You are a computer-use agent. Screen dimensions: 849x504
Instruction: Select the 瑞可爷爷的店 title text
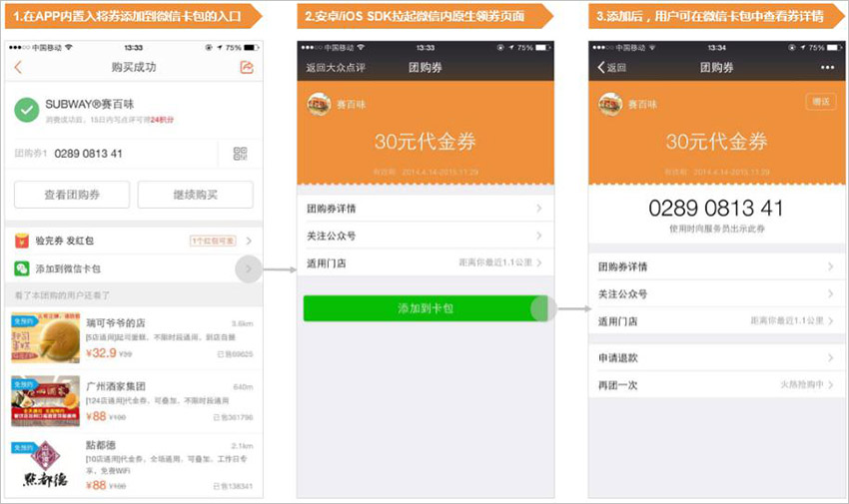coord(115,322)
